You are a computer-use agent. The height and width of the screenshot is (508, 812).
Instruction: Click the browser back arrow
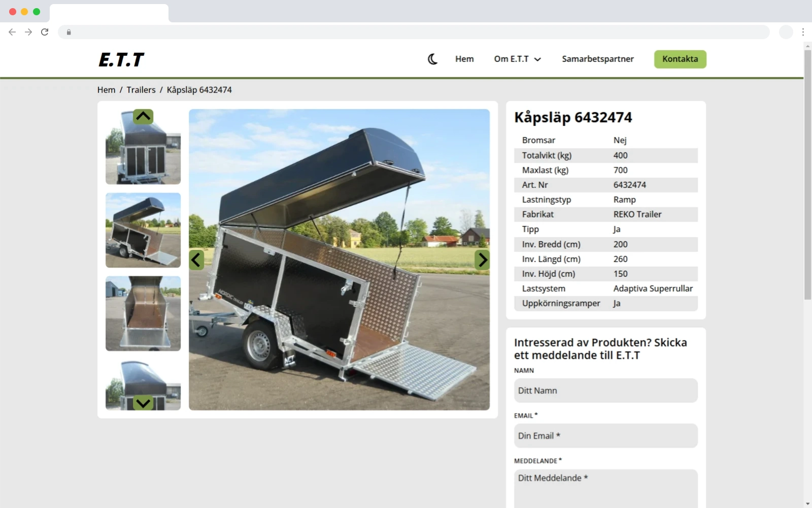(x=12, y=32)
